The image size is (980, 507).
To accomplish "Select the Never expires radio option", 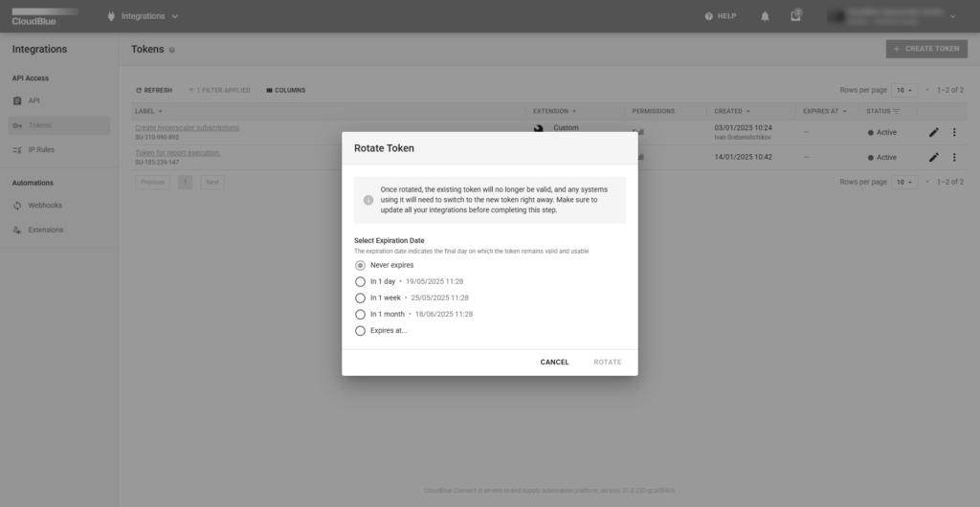I will (x=360, y=265).
